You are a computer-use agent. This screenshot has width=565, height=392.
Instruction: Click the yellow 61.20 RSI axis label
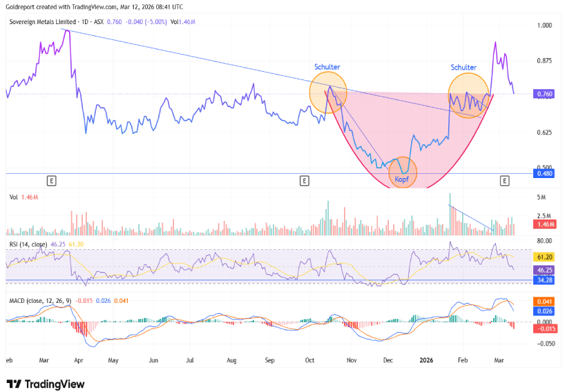coord(545,256)
